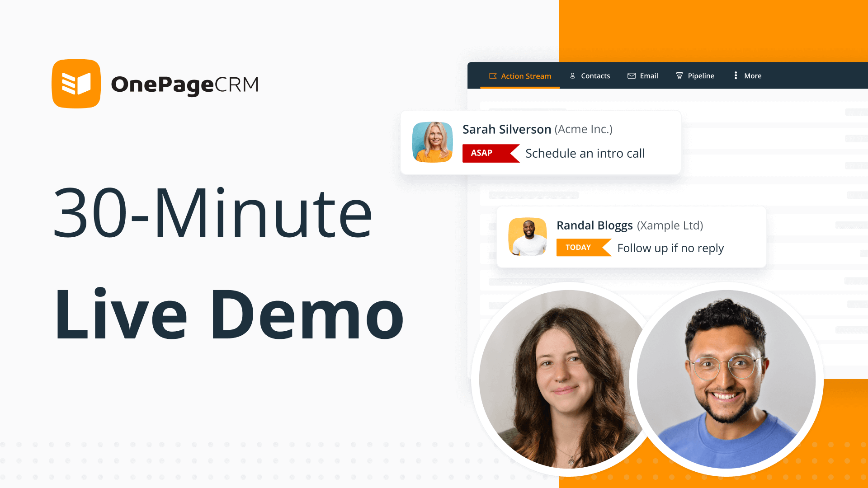Image resolution: width=868 pixels, height=488 pixels.
Task: Select the Pipeline navigation icon
Action: [x=679, y=75]
